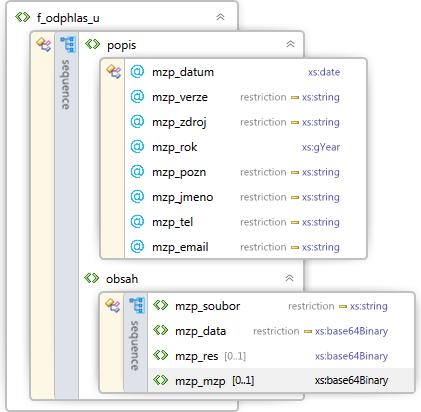
Task: Click the attribute icon of mzp_zdroj
Action: 137,122
